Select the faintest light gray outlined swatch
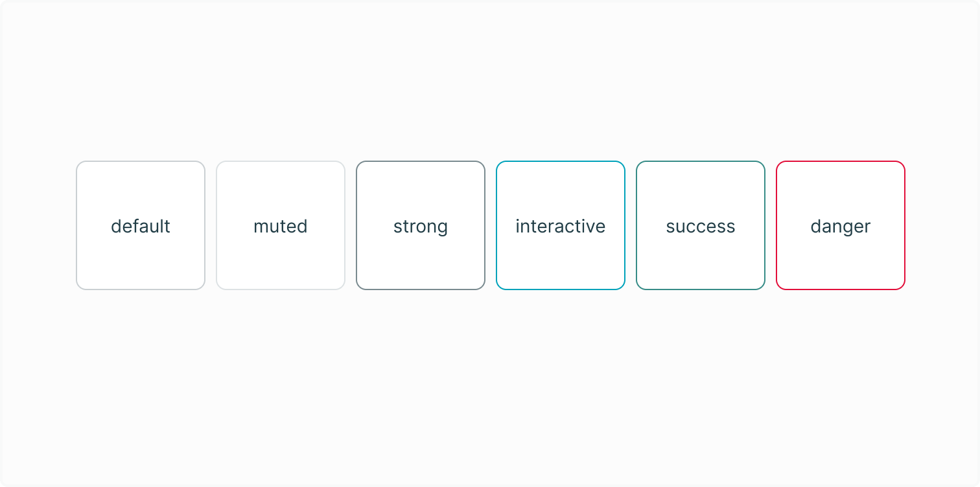The width and height of the screenshot is (980, 487). [281, 259]
